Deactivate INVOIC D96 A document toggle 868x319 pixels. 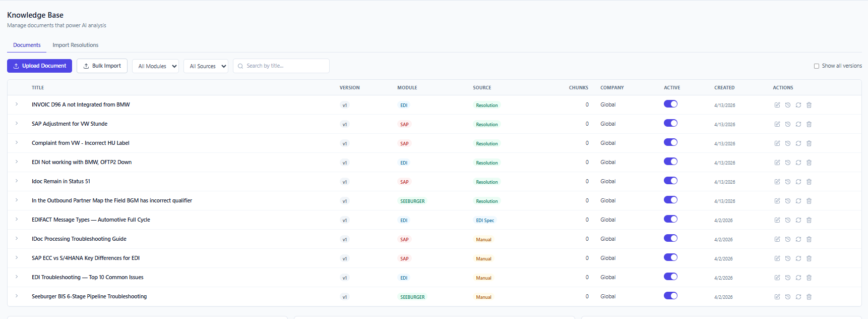(670, 104)
